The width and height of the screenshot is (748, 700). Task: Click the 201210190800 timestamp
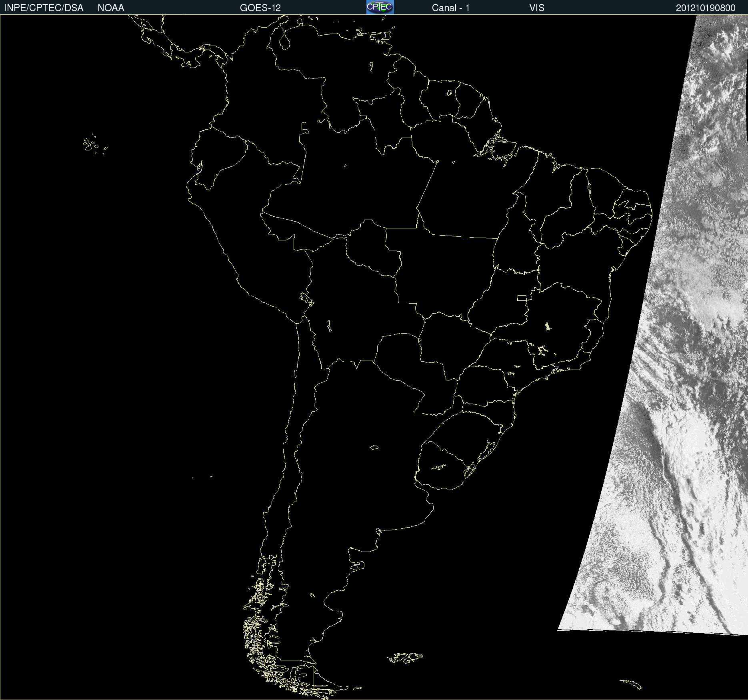pos(706,8)
